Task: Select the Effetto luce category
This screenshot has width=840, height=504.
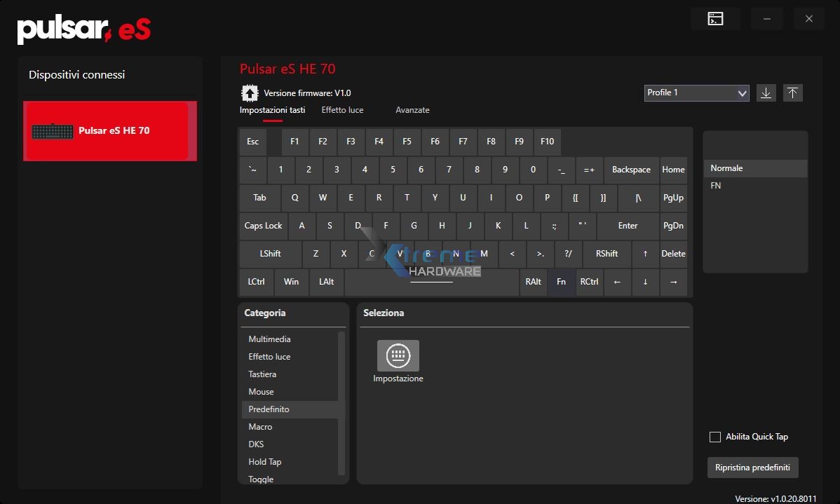Action: click(x=269, y=356)
